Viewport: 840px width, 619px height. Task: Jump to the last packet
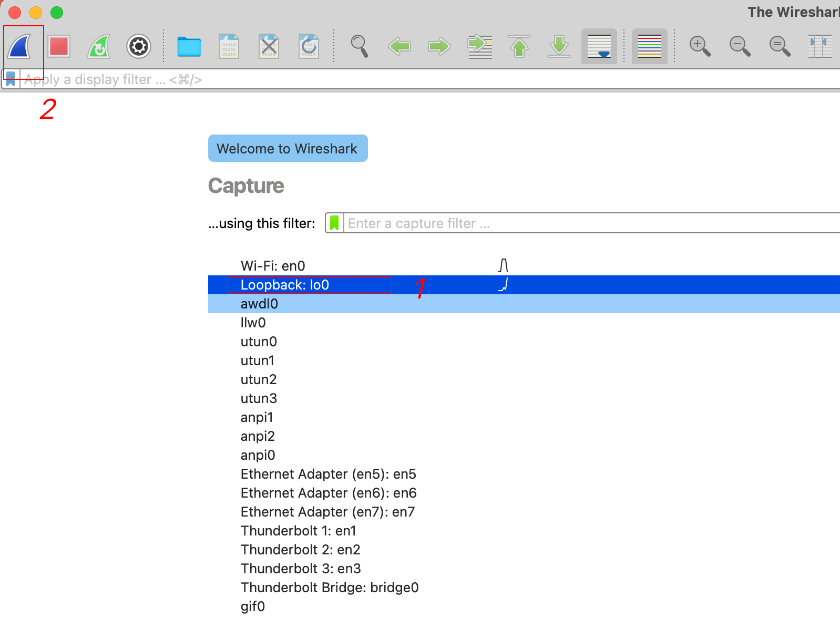point(559,46)
